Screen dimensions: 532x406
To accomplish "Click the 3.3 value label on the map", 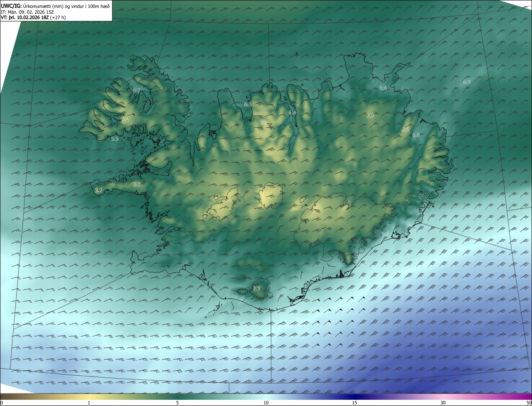I will pos(137,184).
